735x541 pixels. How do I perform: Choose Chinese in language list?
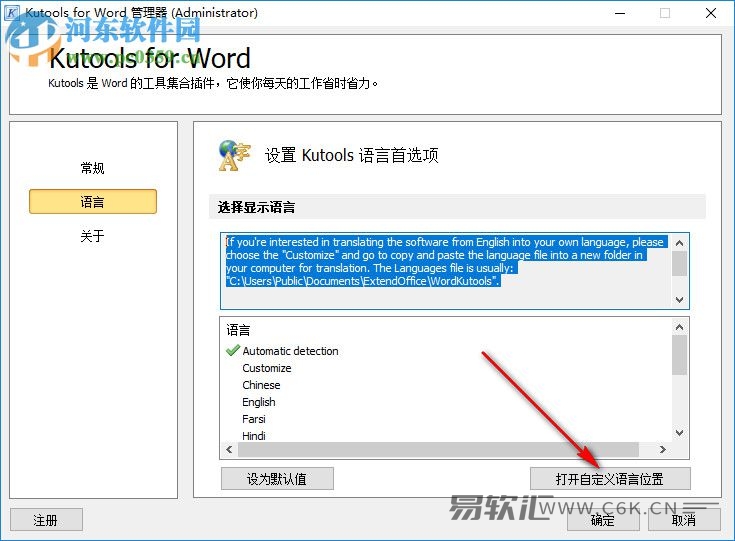pyautogui.click(x=262, y=385)
